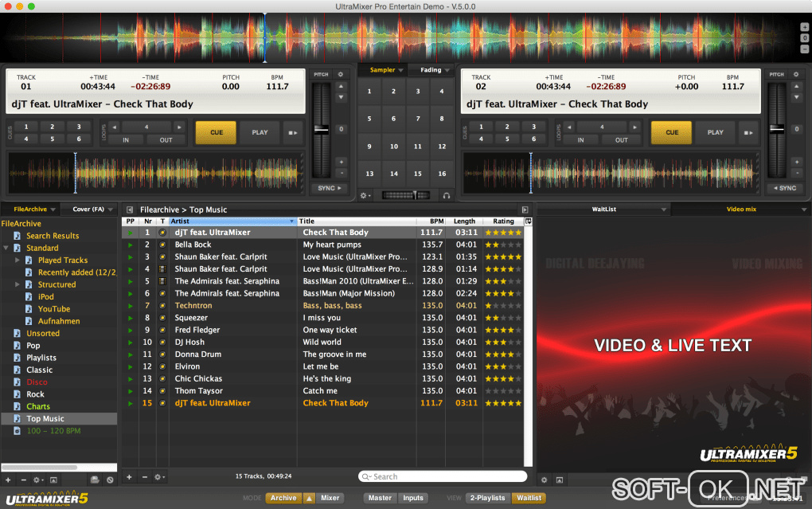Click deck 2 CUE button

point(672,133)
